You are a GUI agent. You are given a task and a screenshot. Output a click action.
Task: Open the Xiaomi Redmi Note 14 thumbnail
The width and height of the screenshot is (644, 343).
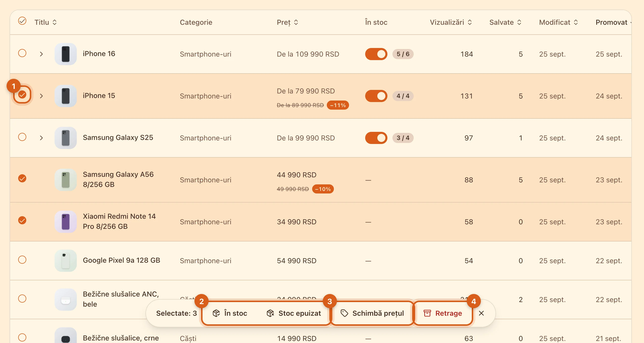(66, 222)
